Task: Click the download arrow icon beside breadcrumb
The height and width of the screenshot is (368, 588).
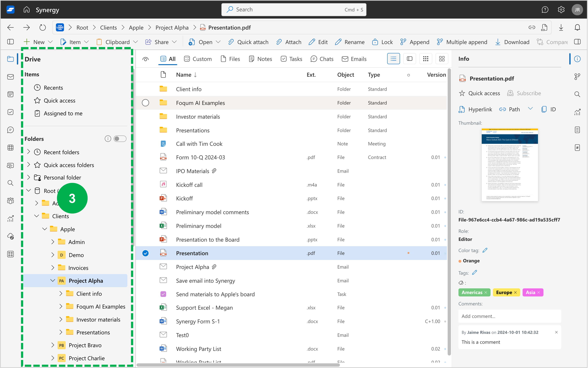Action: click(561, 27)
